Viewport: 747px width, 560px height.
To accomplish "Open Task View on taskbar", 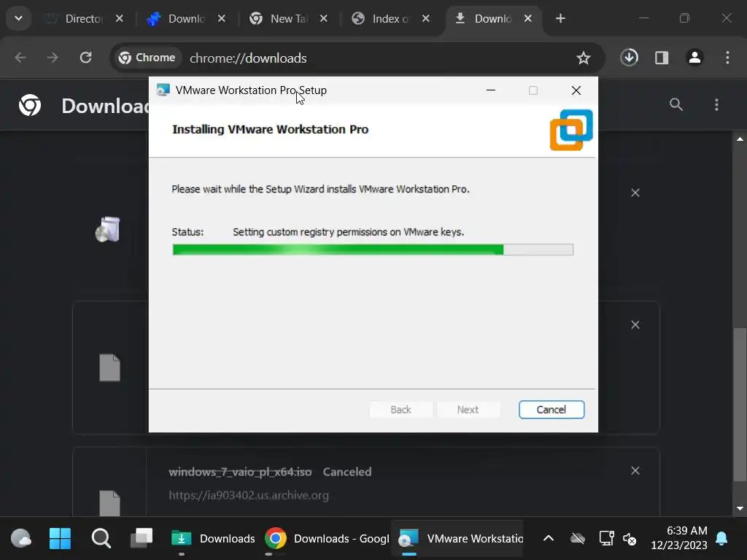I will 142,539.
